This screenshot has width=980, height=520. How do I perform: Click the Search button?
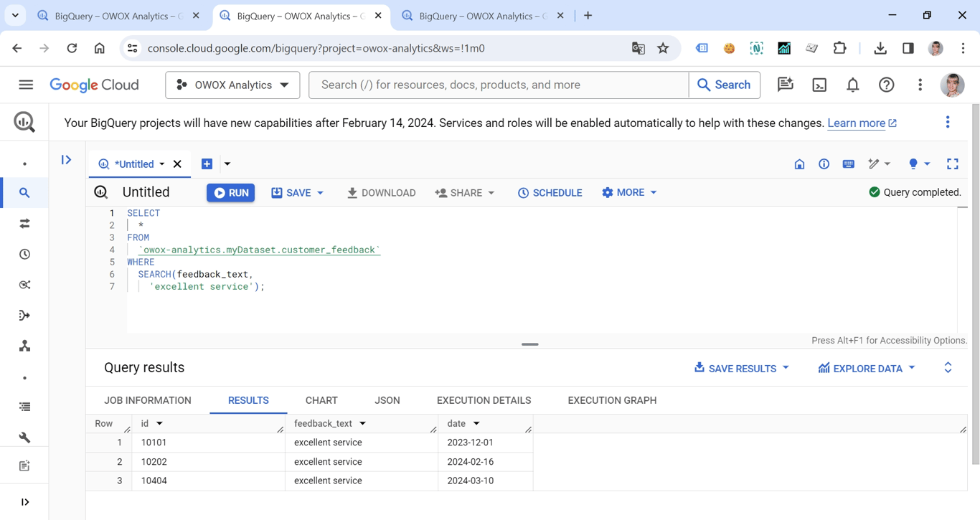point(724,85)
